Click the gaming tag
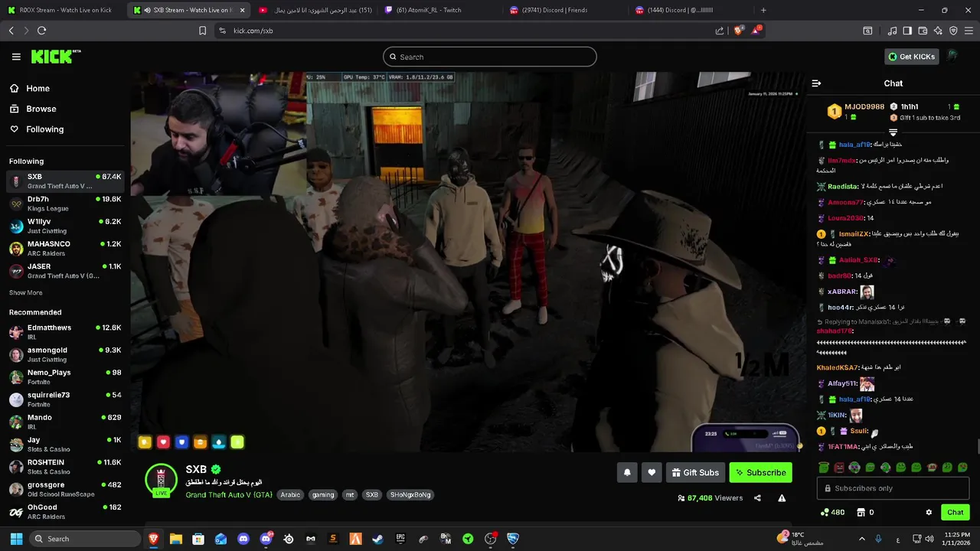Screen dimensions: 980x551 (x=323, y=495)
